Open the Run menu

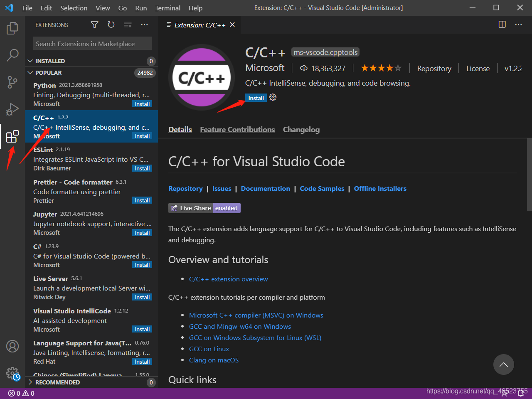tap(141, 8)
